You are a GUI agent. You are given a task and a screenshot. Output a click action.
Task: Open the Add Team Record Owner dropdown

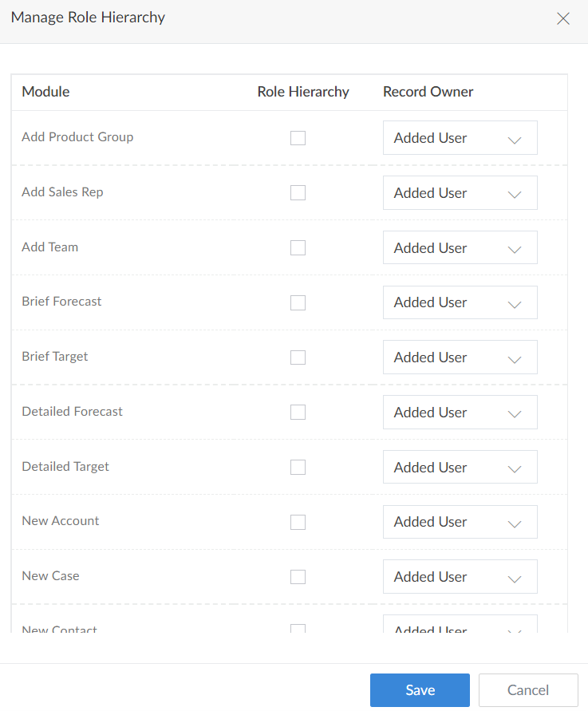[460, 247]
